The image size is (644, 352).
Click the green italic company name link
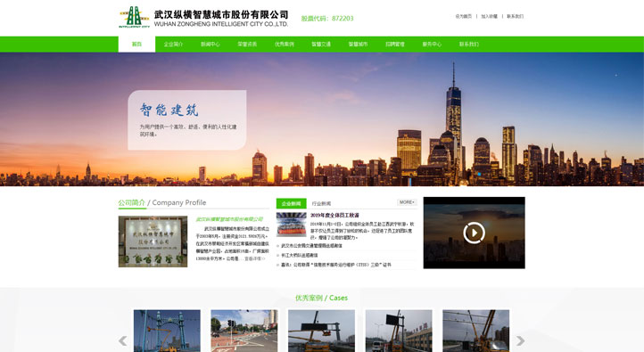click(229, 219)
